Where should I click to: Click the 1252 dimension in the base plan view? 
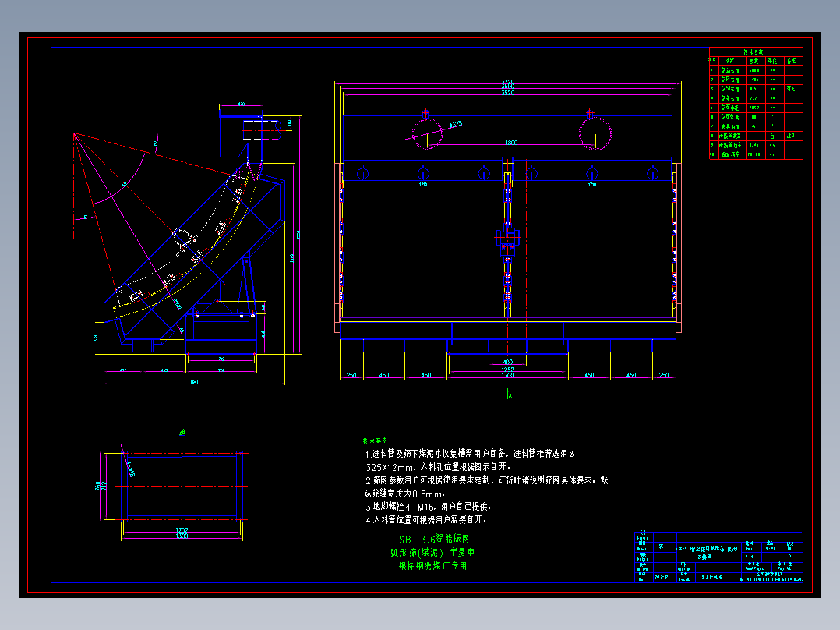click(182, 530)
